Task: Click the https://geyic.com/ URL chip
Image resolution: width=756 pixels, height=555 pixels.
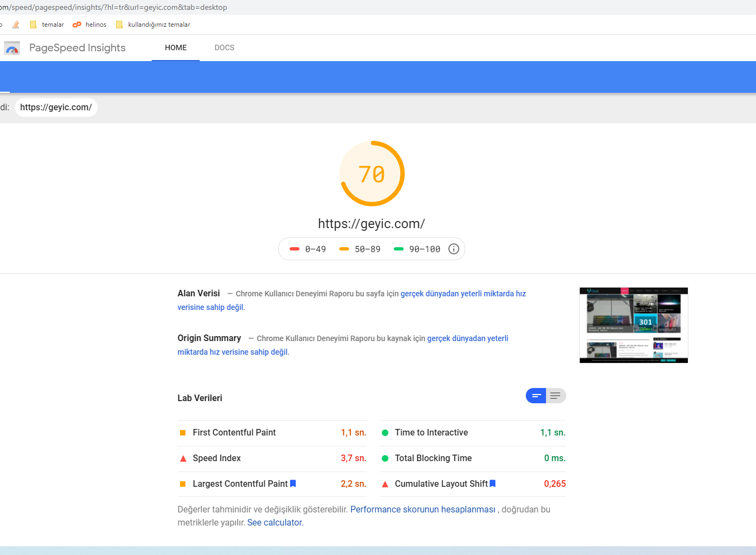Action: pyautogui.click(x=56, y=108)
